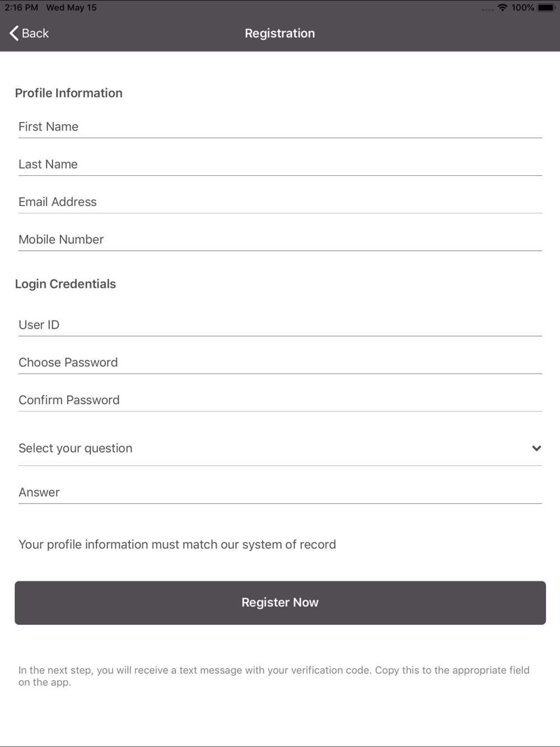Focus the Last Name field
The image size is (560, 747).
click(280, 164)
